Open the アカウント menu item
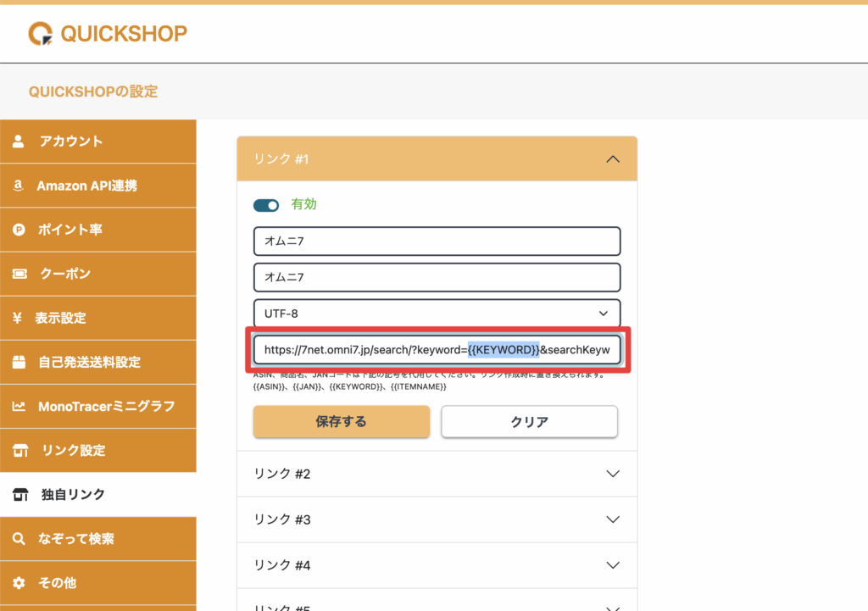 pyautogui.click(x=98, y=142)
